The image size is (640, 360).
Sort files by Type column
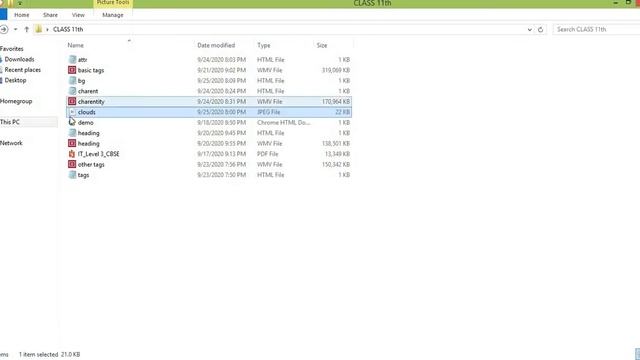click(264, 45)
